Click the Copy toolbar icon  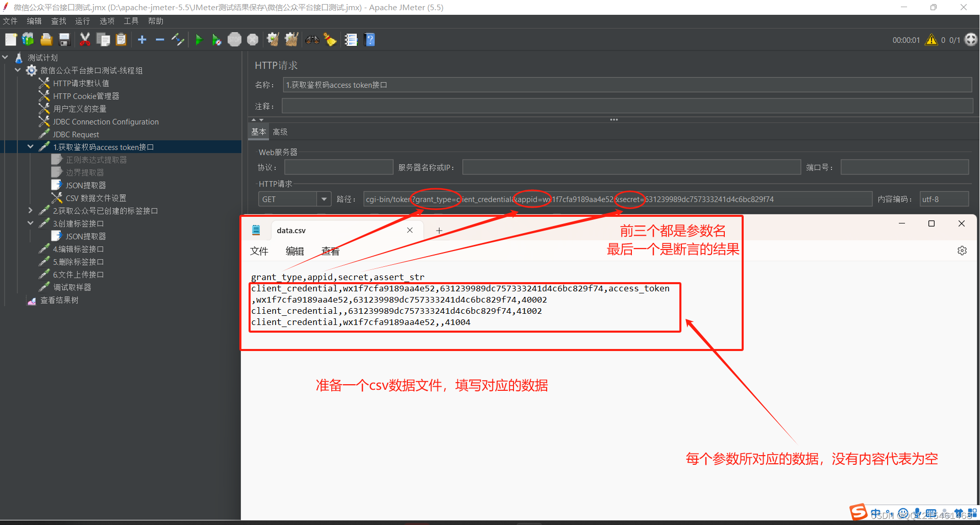point(103,40)
